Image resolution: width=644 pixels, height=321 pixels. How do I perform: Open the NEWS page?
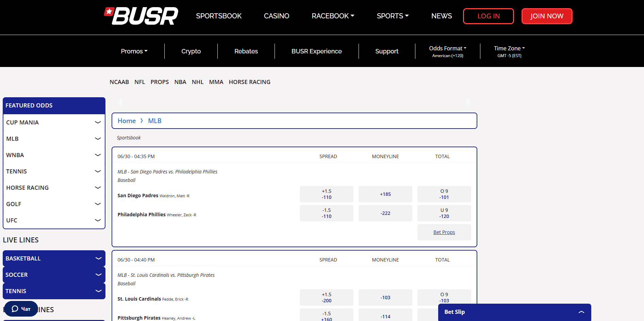coord(442,16)
